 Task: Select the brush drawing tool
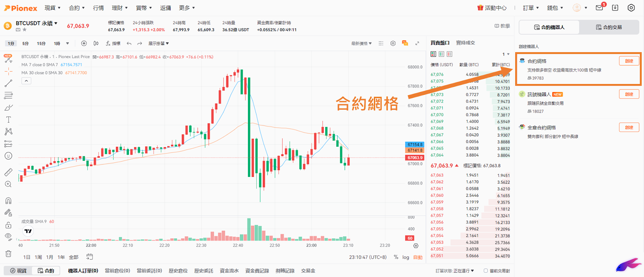click(x=8, y=107)
